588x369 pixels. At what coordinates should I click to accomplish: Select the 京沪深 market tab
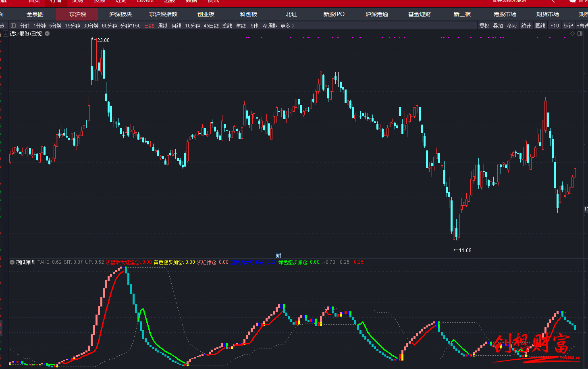[x=77, y=14]
